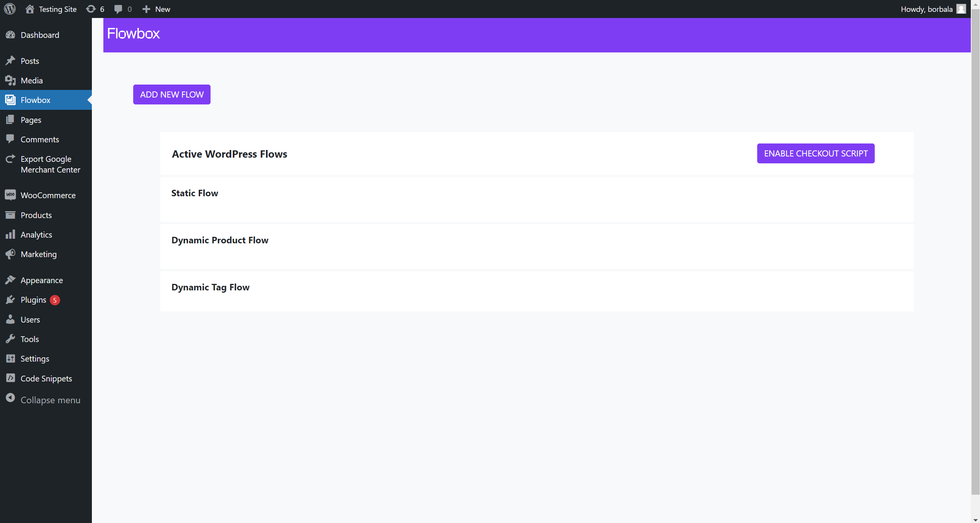Click the vertical page scrollbar
980x523 pixels.
pyautogui.click(x=975, y=253)
